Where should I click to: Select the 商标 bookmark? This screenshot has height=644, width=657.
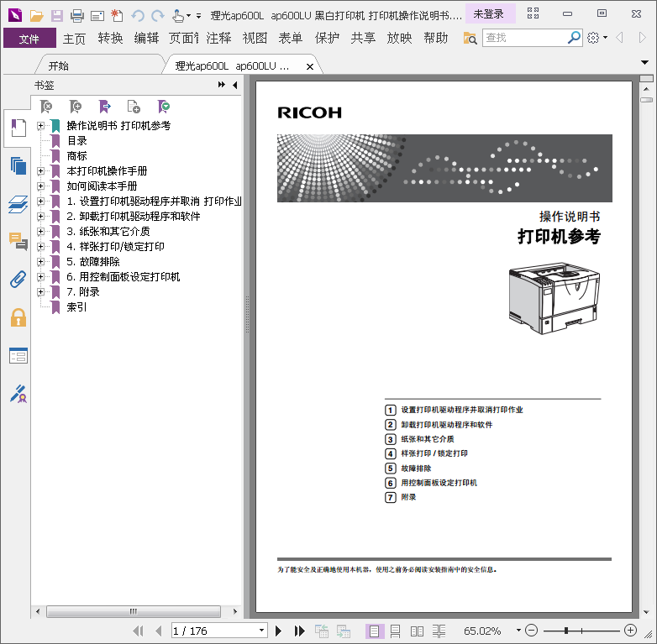coord(77,156)
